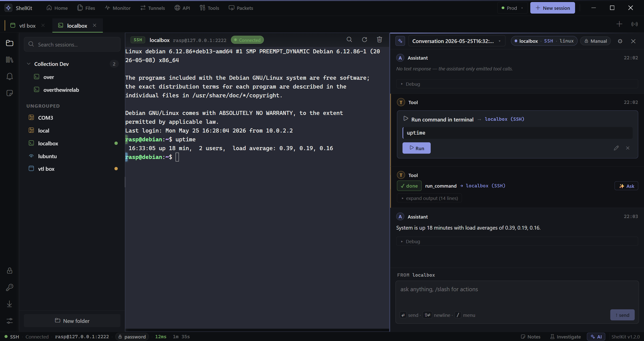Expand output (14 lines) disclosure

point(429,198)
